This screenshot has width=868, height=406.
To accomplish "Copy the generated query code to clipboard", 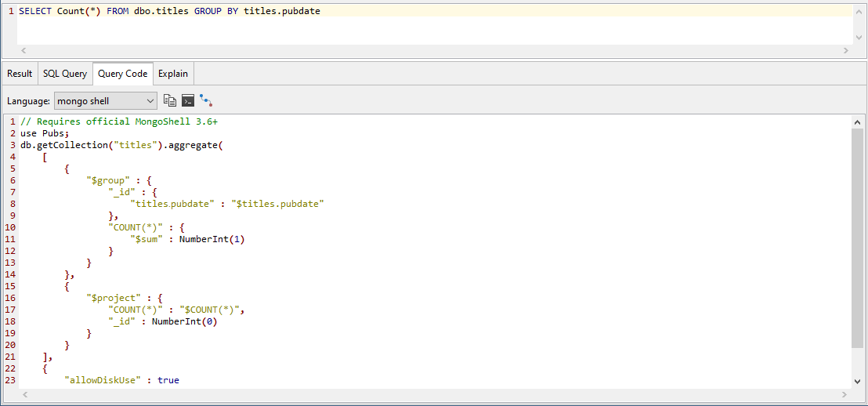I will pyautogui.click(x=170, y=100).
